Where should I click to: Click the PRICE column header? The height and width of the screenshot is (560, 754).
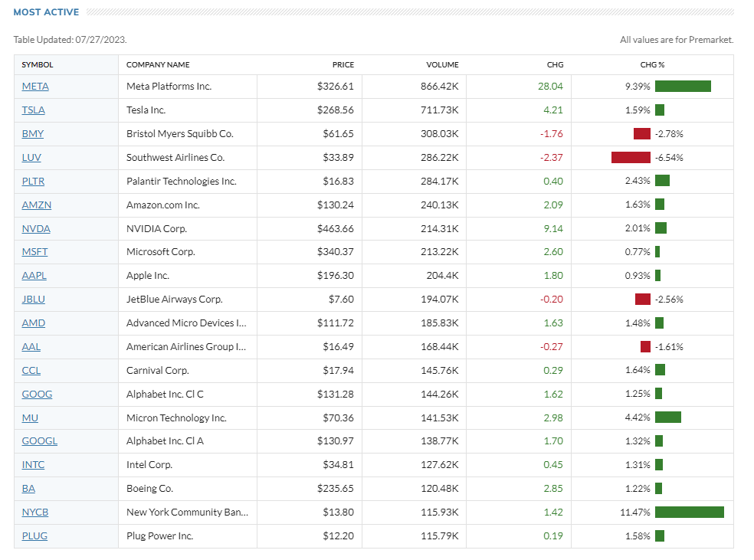[343, 65]
